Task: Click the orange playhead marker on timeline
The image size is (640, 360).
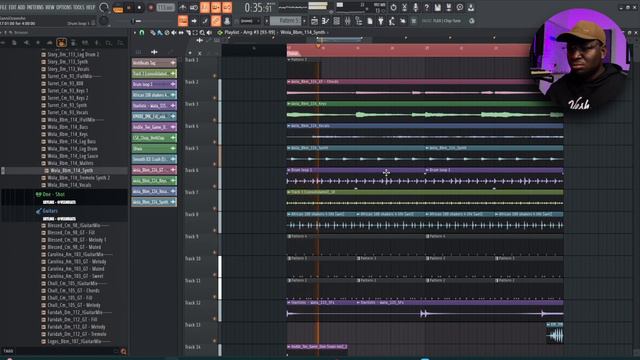Action: pyautogui.click(x=318, y=47)
